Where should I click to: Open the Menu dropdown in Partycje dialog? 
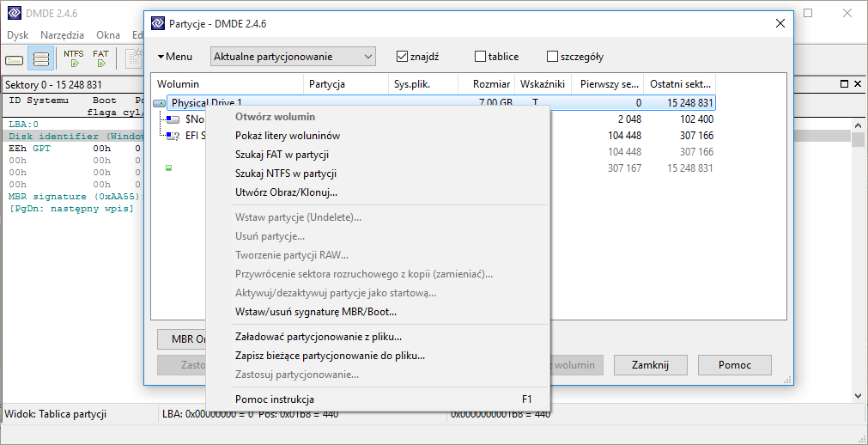[175, 57]
